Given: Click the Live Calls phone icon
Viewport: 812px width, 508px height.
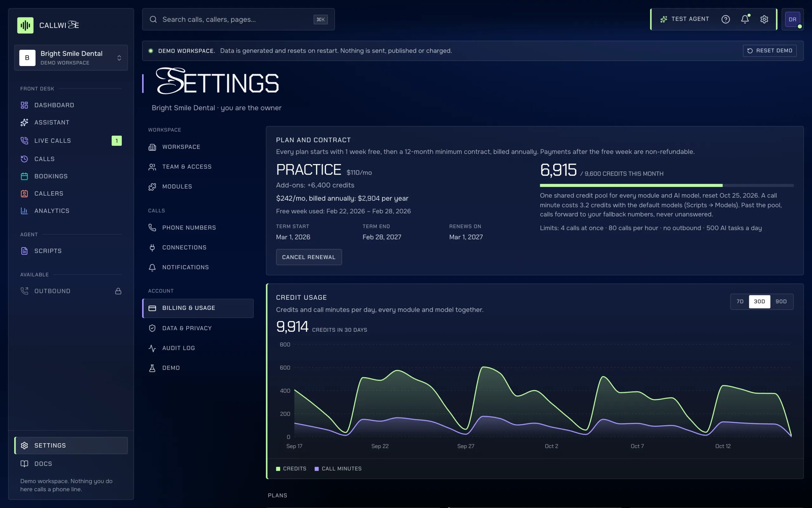Looking at the screenshot, I should point(24,140).
